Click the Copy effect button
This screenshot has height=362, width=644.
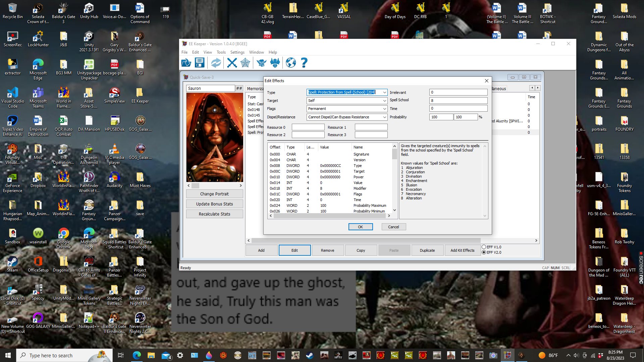tap(361, 250)
